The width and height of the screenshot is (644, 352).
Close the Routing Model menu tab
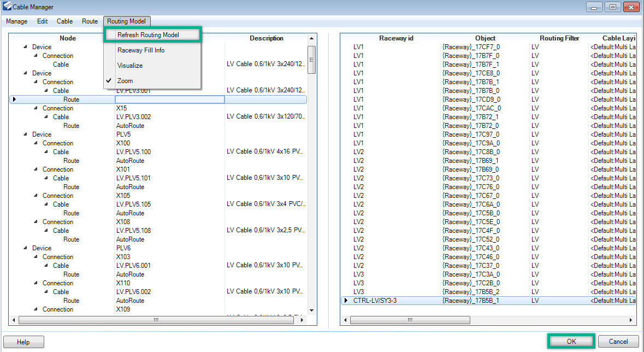pyautogui.click(x=127, y=21)
